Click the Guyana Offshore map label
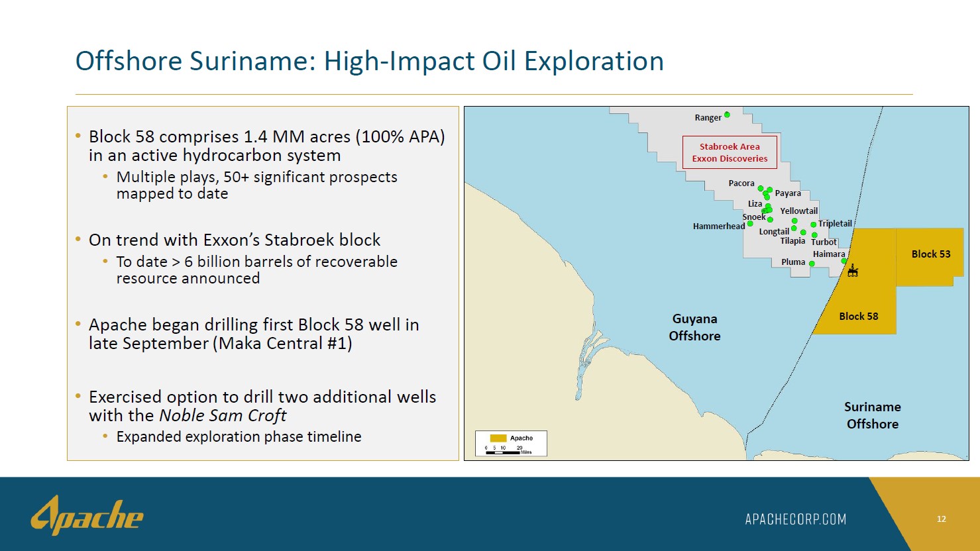 coord(694,327)
